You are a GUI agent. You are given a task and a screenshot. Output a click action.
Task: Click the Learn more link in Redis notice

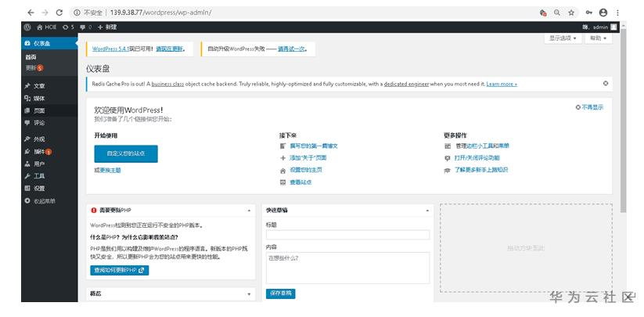pyautogui.click(x=502, y=85)
